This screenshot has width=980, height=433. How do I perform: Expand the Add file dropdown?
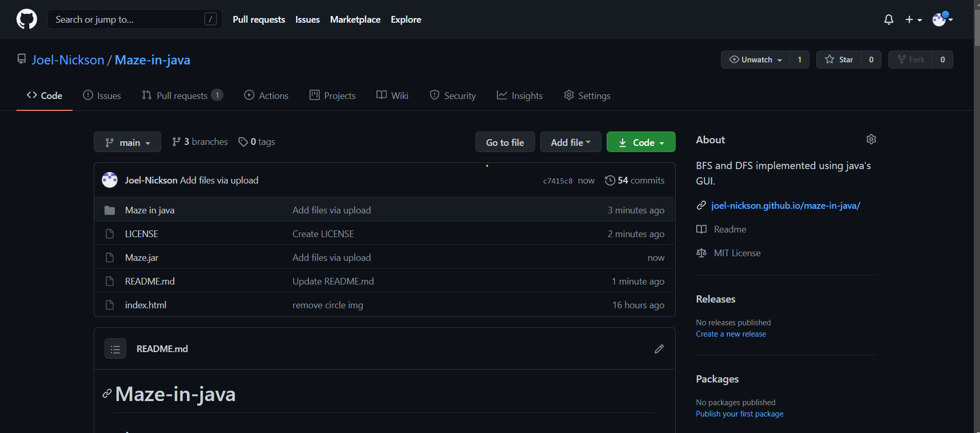point(571,142)
